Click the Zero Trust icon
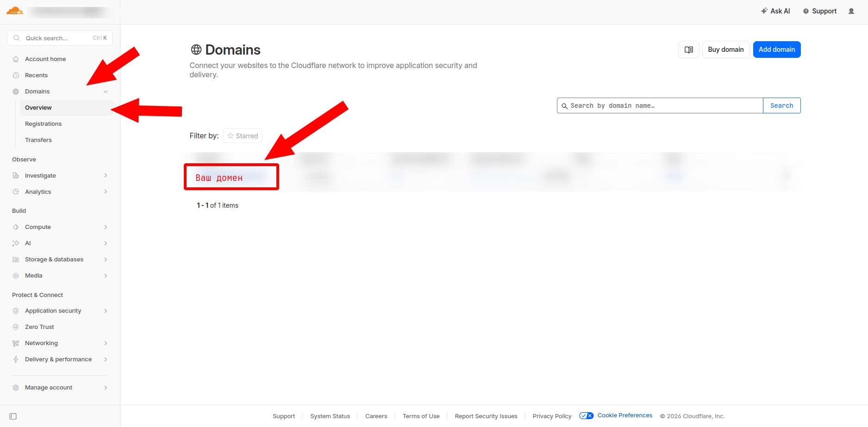 click(16, 327)
